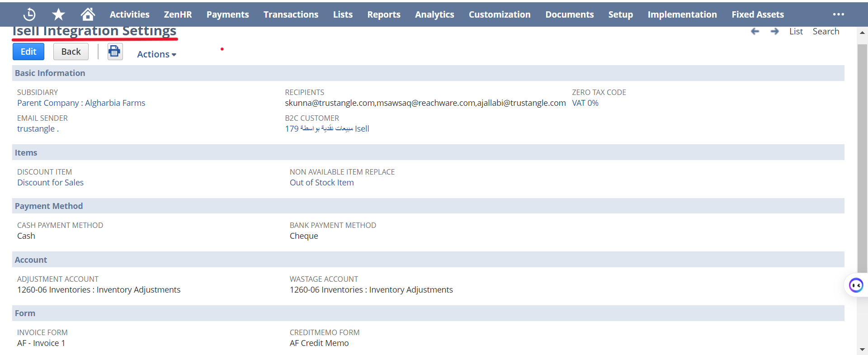Click the EMAIL SENDER field label
The image size is (868, 355).
(42, 118)
